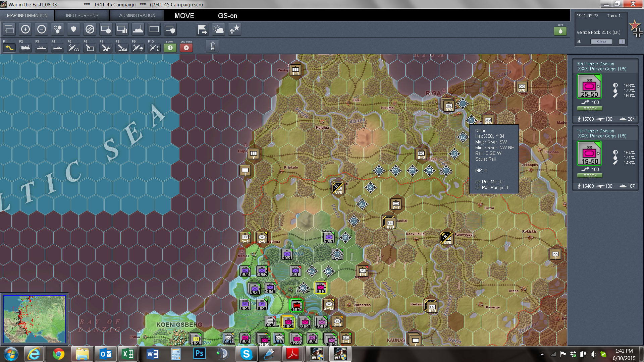Open Google Chrome from the taskbar
Screen dimensions: 644x362
click(x=58, y=354)
